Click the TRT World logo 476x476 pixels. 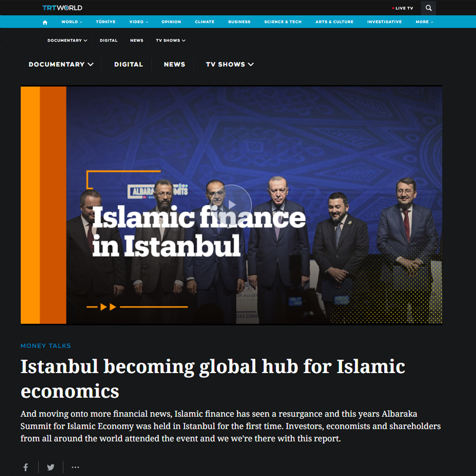[x=62, y=8]
